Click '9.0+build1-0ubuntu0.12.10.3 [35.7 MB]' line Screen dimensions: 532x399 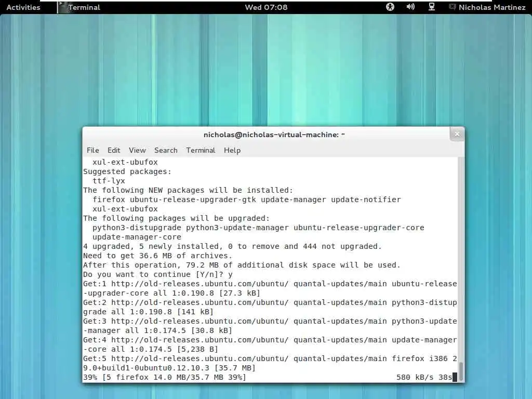169,368
